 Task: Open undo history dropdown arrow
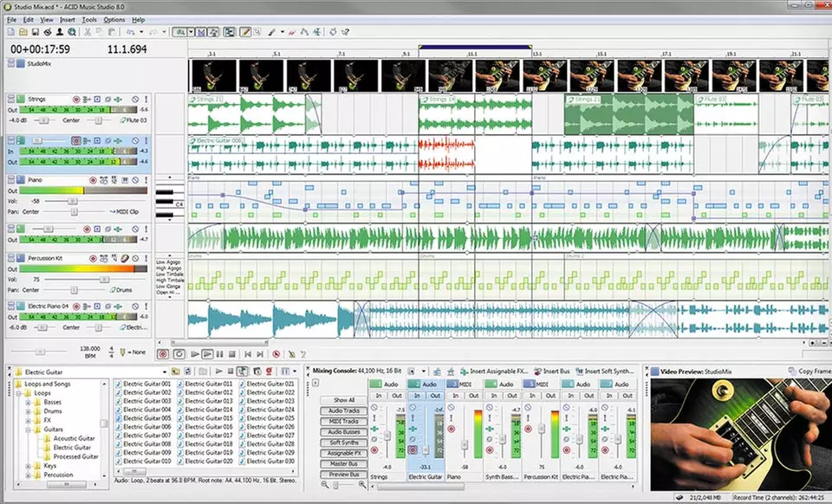pos(141,32)
